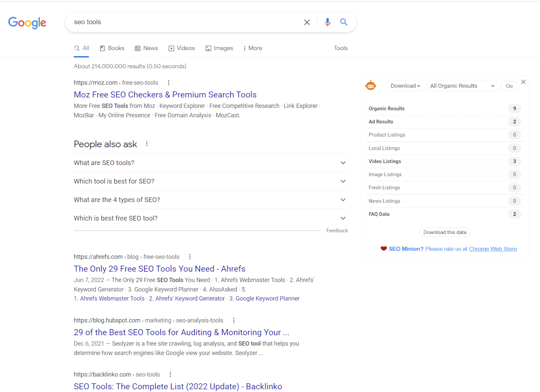Switch to the Images tab
The image size is (540, 392).
click(219, 48)
